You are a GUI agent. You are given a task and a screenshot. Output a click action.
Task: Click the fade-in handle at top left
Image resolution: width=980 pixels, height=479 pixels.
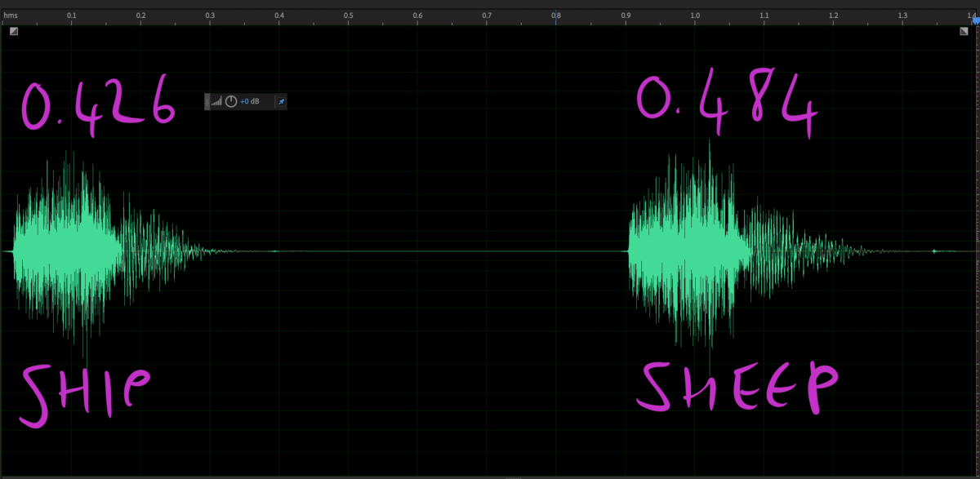click(x=14, y=31)
